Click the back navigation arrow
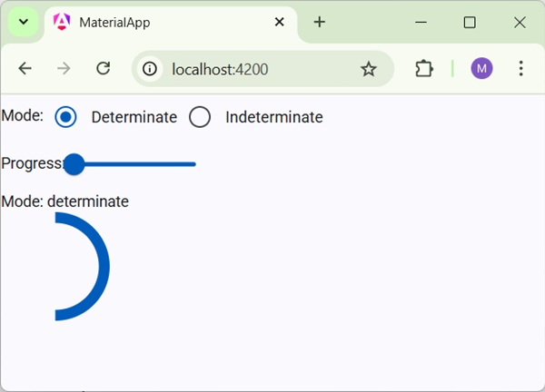The image size is (545, 392). click(25, 69)
